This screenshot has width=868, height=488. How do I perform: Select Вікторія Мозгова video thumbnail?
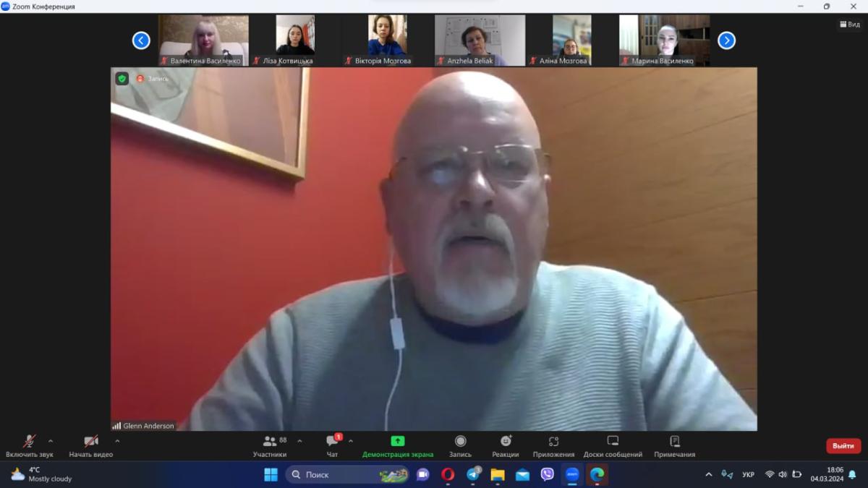point(387,40)
